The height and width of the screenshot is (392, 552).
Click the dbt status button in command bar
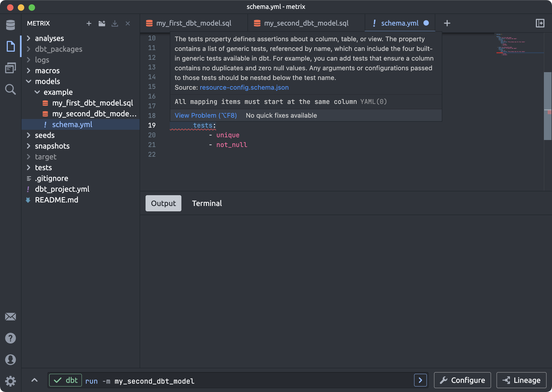point(65,380)
